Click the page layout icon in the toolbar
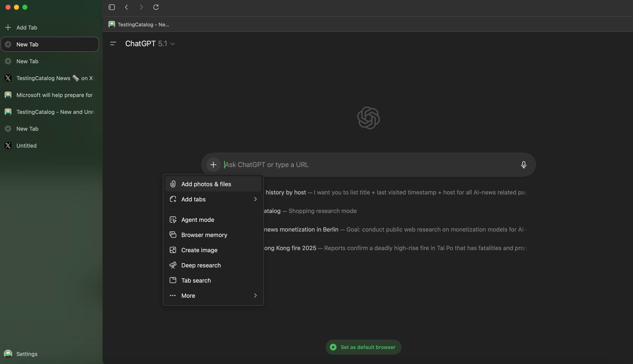This screenshot has height=364, width=633. [x=111, y=7]
